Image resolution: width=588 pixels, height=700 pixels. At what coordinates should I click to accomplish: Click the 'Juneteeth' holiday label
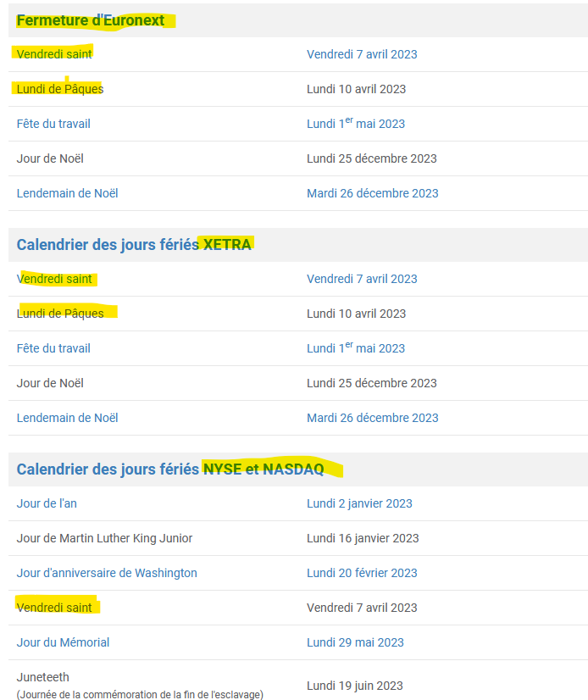(42, 678)
